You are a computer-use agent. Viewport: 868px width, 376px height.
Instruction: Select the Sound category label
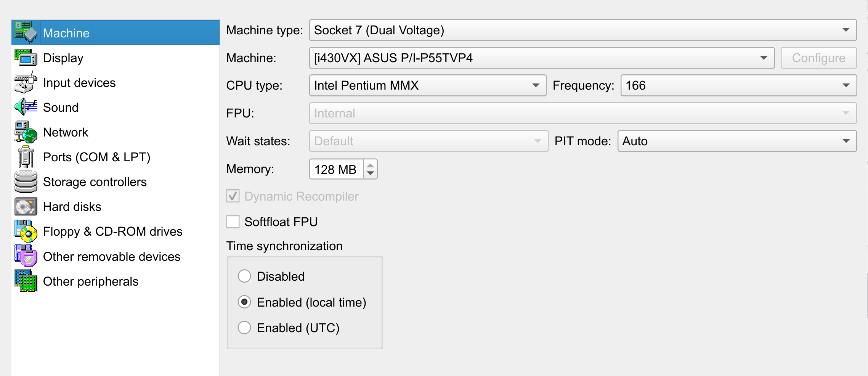(61, 108)
